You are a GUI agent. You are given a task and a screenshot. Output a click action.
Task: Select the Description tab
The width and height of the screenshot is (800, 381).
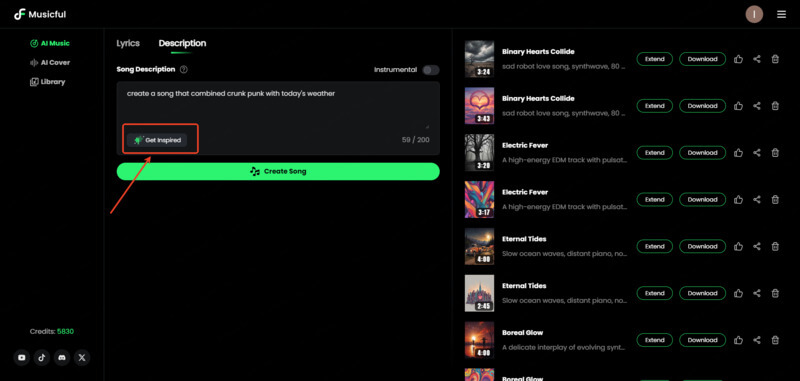tap(182, 43)
